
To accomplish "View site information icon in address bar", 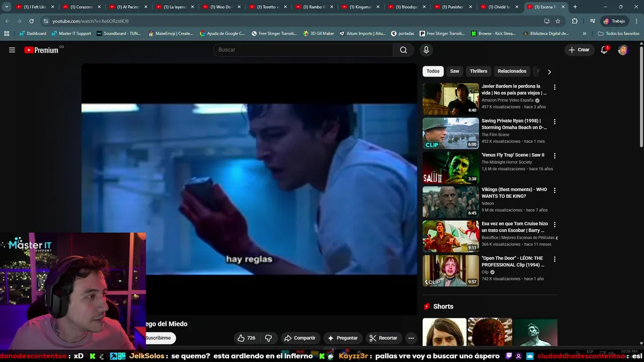I will [46, 21].
